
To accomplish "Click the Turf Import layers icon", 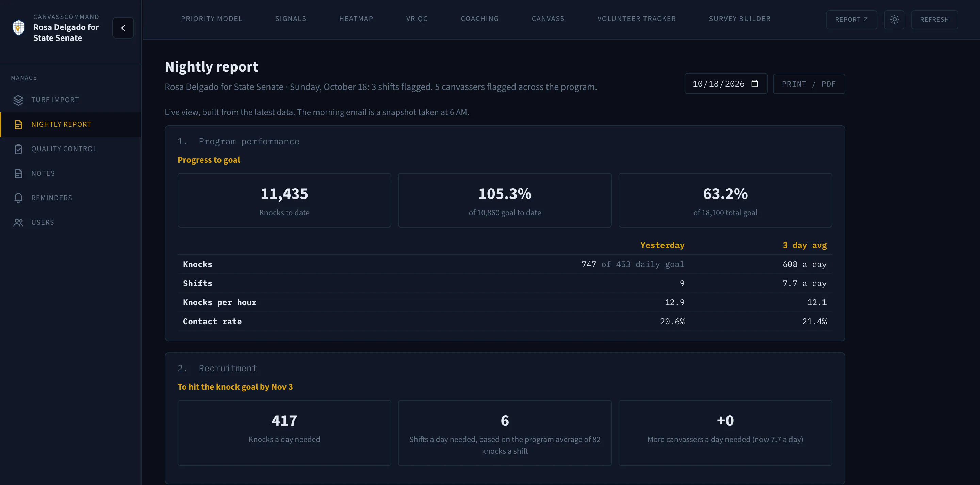I will tap(18, 100).
